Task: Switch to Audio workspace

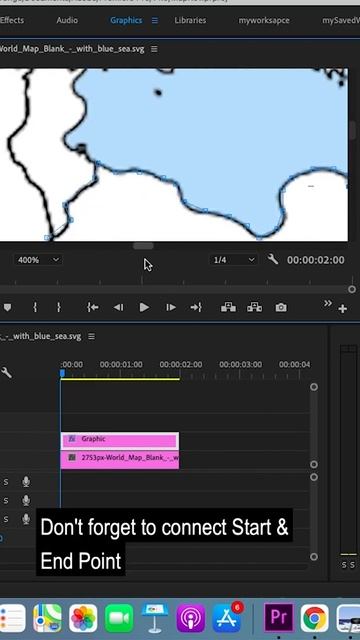Action: tap(67, 20)
